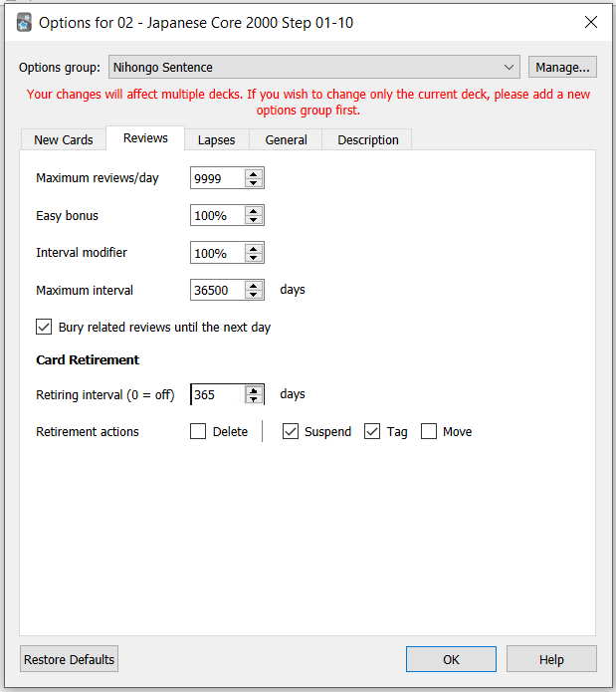Decrease Interval modifier with down arrow
The image size is (616, 692).
pos(253,257)
